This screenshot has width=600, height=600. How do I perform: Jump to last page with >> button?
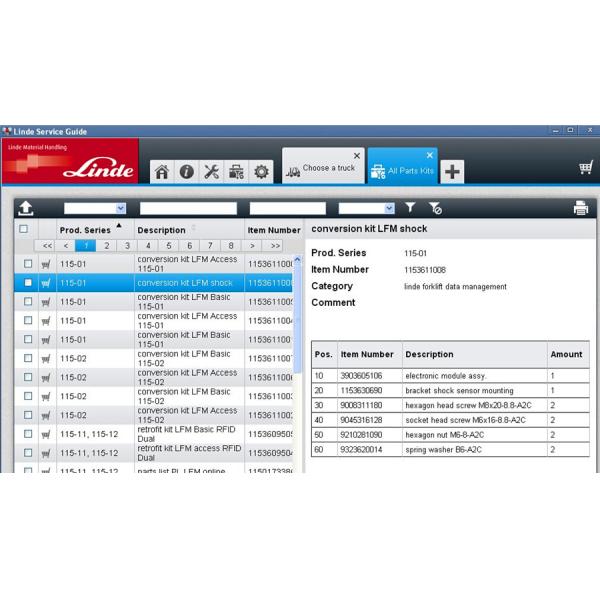coord(275,245)
